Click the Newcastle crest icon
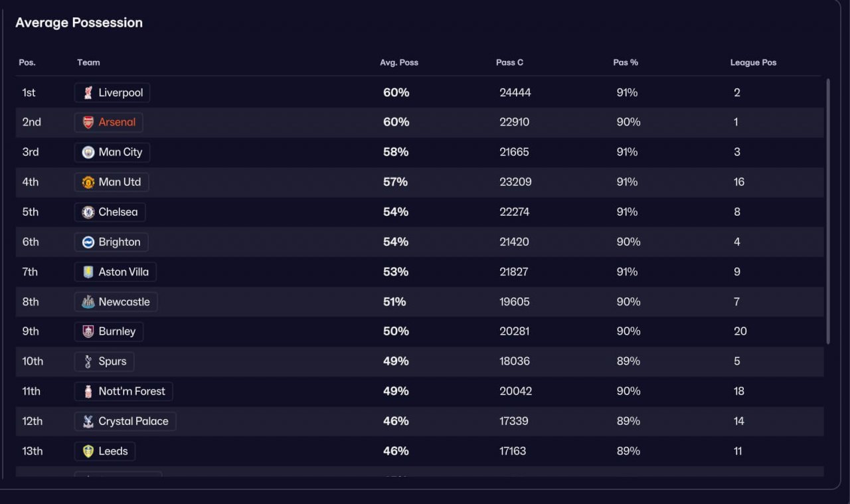 pyautogui.click(x=88, y=301)
